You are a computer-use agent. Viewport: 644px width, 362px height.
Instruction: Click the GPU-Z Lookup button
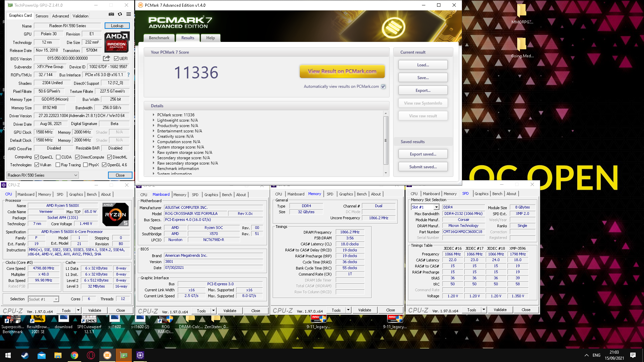pos(117,26)
